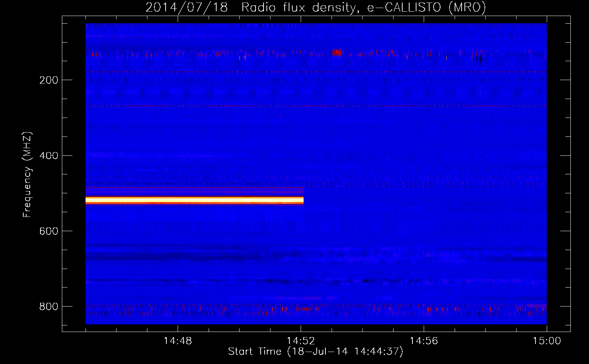The height and width of the screenshot is (364, 589).
Task: Click the 14:56 time tick label
Action: pos(424,341)
